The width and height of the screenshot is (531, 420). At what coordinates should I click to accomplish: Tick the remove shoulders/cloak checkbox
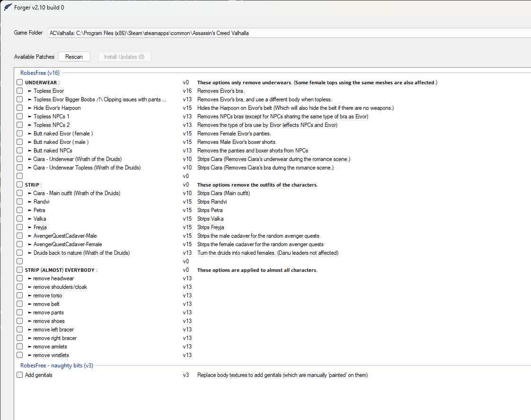20,287
